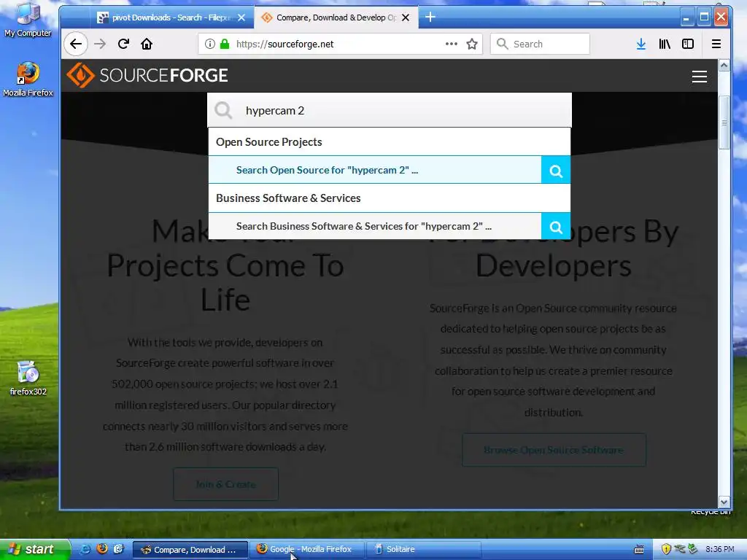Click the magnifier icon beside hypercam 2
The height and width of the screenshot is (560, 747).
tap(223, 111)
